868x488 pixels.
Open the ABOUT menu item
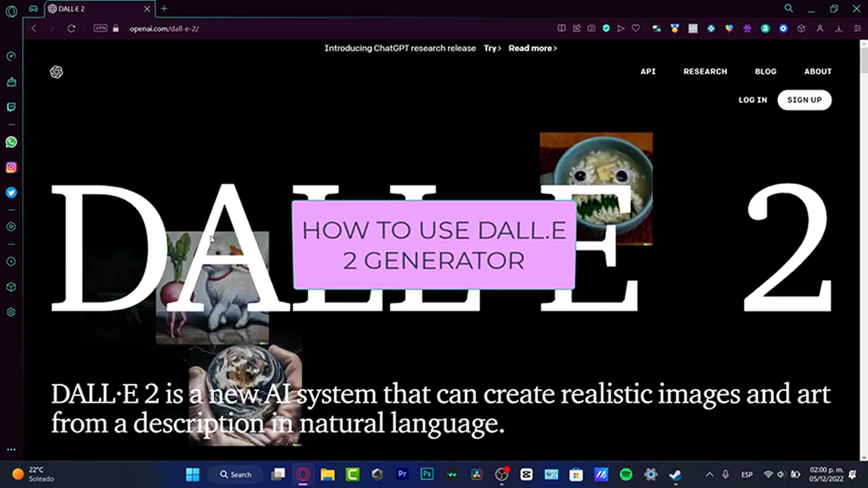[818, 71]
